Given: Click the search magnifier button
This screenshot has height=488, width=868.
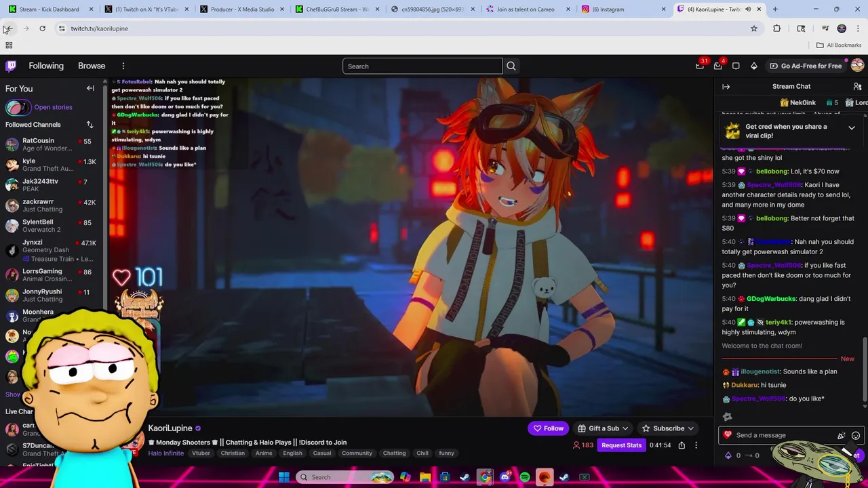Looking at the screenshot, I should [511, 66].
